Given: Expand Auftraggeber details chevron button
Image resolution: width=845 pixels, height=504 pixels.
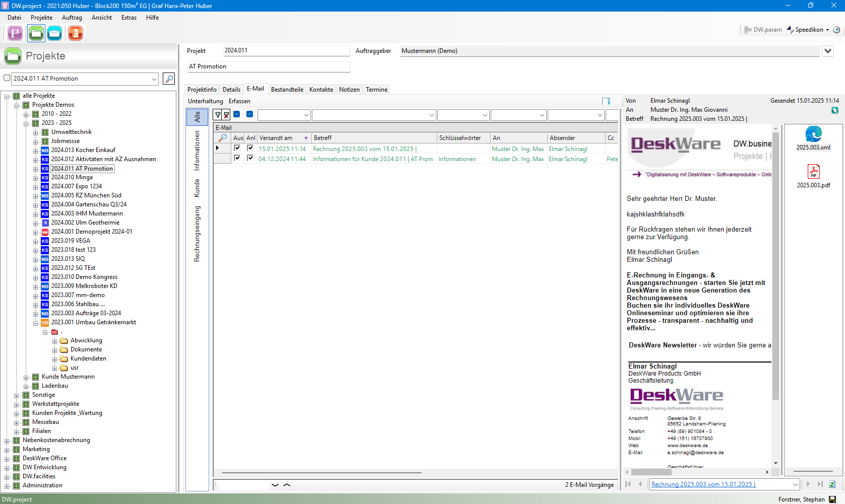Looking at the screenshot, I should tap(828, 51).
